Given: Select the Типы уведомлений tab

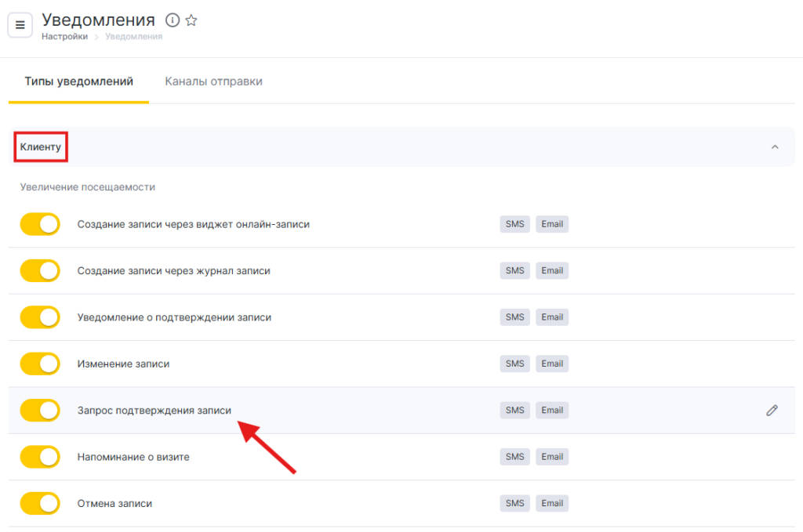Looking at the screenshot, I should 78,81.
